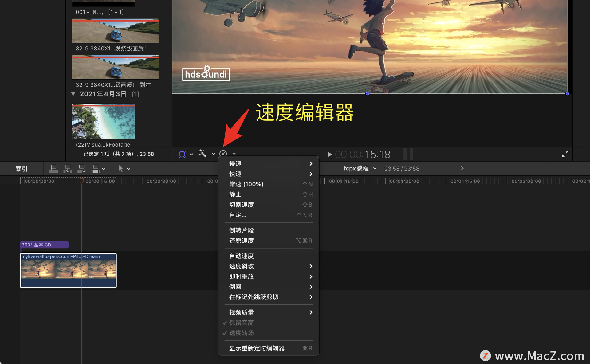This screenshot has width=590, height=364.
Task: Select 还原速度 reset speed
Action: pyautogui.click(x=269, y=241)
